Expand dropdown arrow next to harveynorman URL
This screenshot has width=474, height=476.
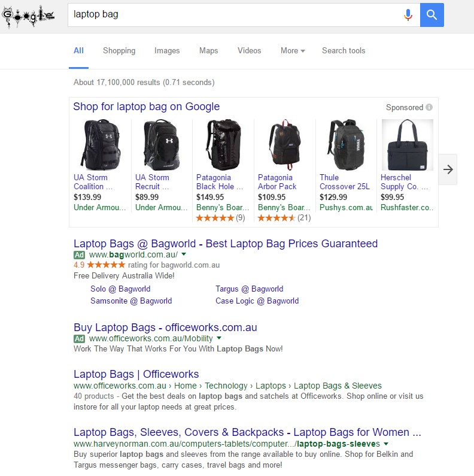tap(386, 444)
